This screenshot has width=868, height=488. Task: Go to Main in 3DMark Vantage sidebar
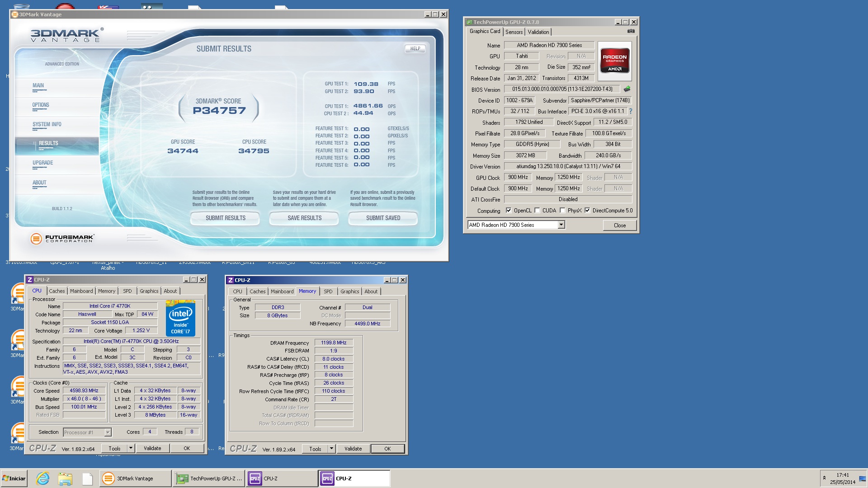coord(38,85)
